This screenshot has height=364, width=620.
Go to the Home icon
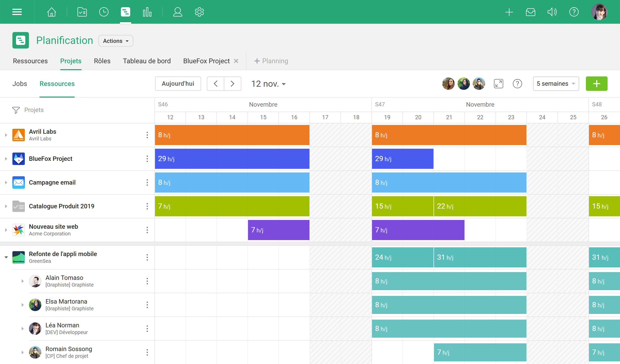click(x=52, y=12)
